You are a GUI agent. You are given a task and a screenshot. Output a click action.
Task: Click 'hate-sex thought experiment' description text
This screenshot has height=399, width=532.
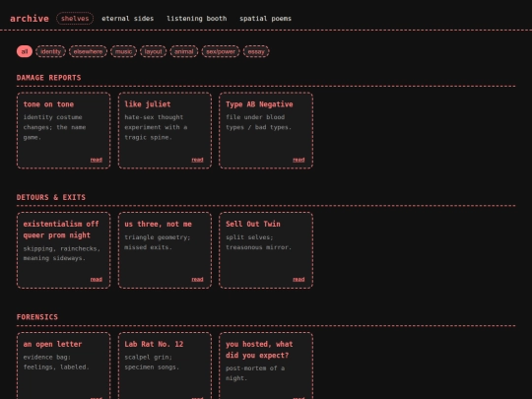[x=156, y=127]
